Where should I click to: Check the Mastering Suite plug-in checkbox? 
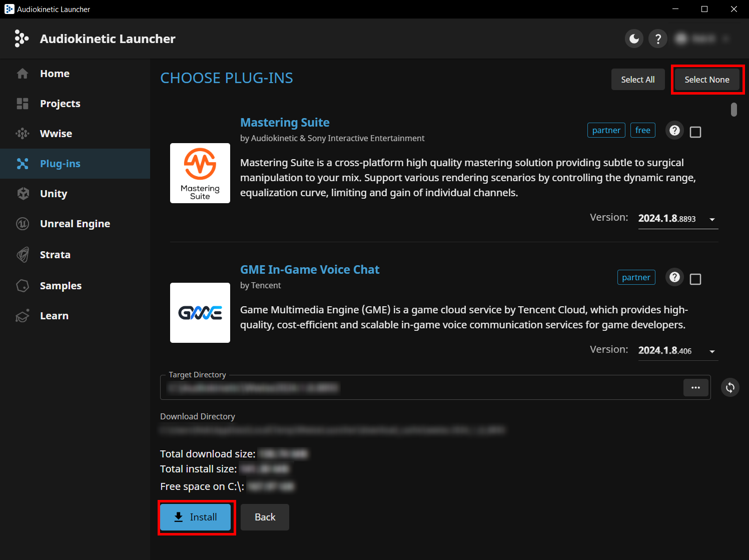point(695,132)
